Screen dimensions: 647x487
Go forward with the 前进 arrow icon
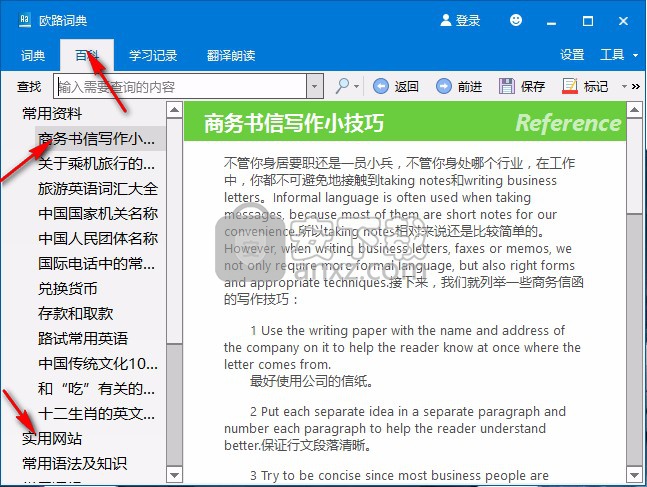[x=444, y=86]
